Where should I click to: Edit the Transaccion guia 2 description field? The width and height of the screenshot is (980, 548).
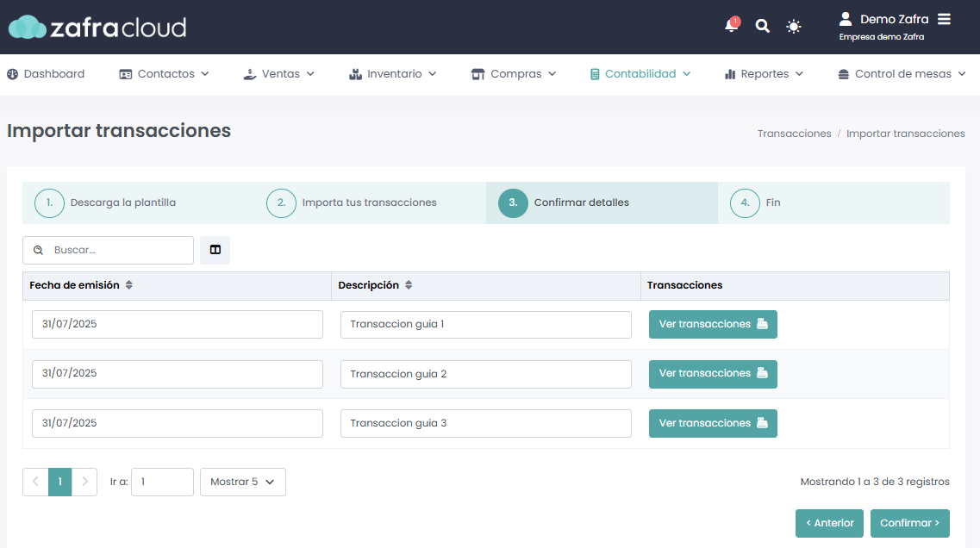tap(485, 374)
